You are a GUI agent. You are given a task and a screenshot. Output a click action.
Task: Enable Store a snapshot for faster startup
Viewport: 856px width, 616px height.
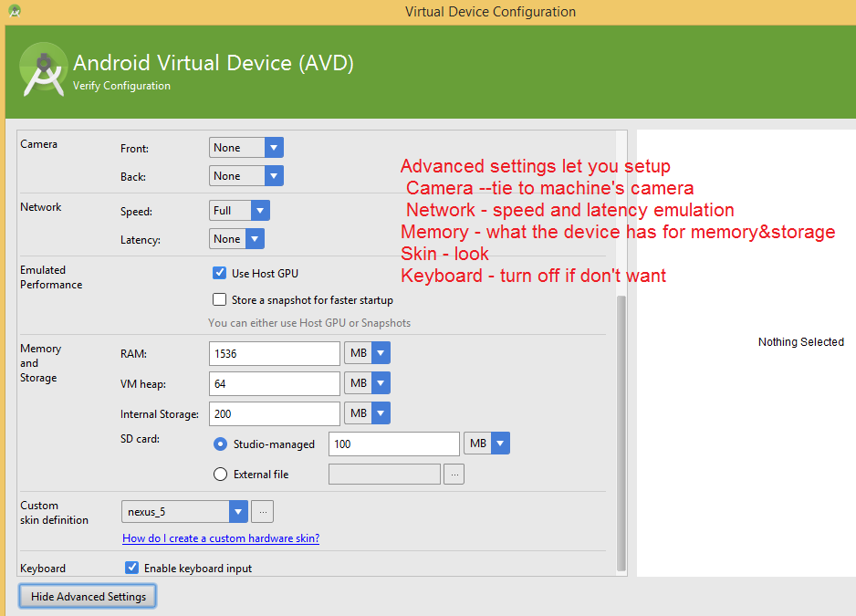pyautogui.click(x=219, y=299)
